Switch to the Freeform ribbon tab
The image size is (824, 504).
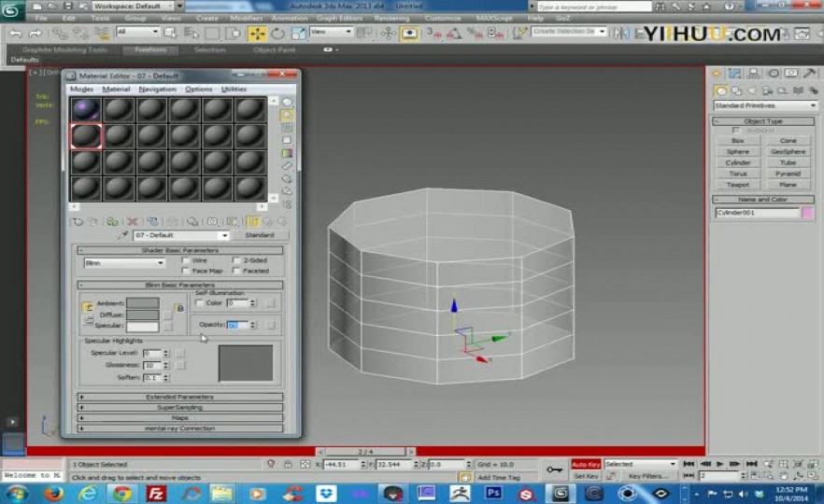pos(150,49)
